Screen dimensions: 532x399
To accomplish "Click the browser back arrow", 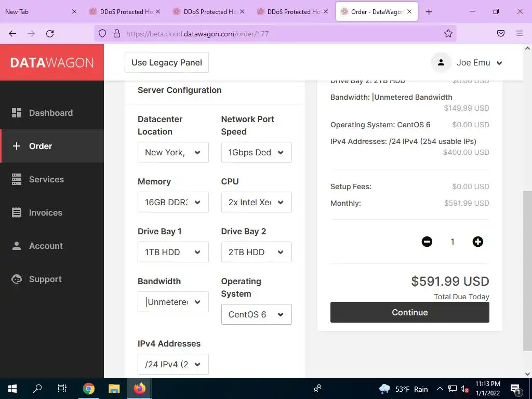I will (x=12, y=34).
